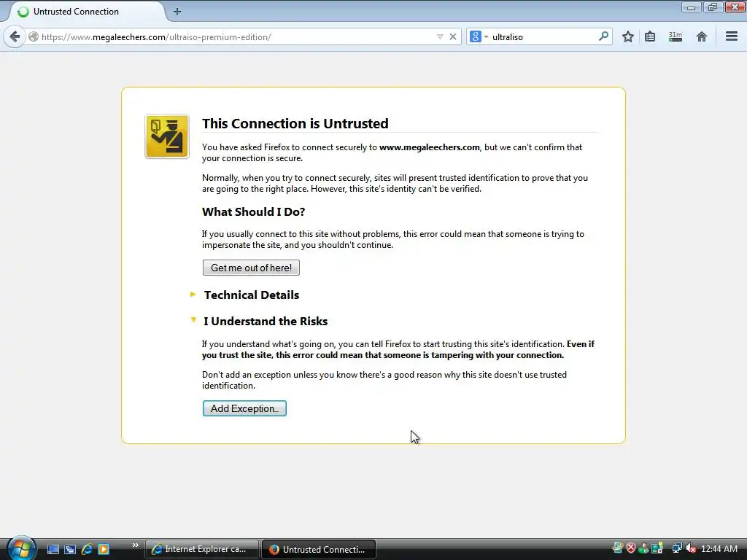The height and width of the screenshot is (560, 747).
Task: Click the What Should I Do? heading
Action: [253, 212]
